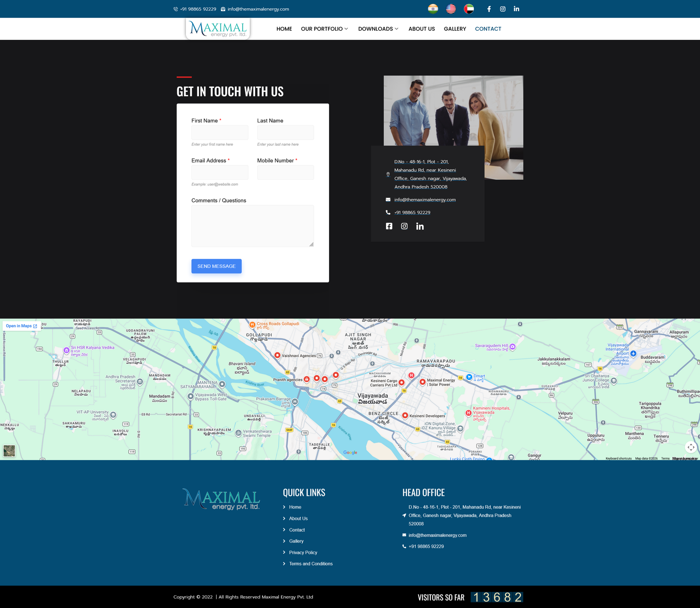Click the Dmart map marker

coord(469,377)
